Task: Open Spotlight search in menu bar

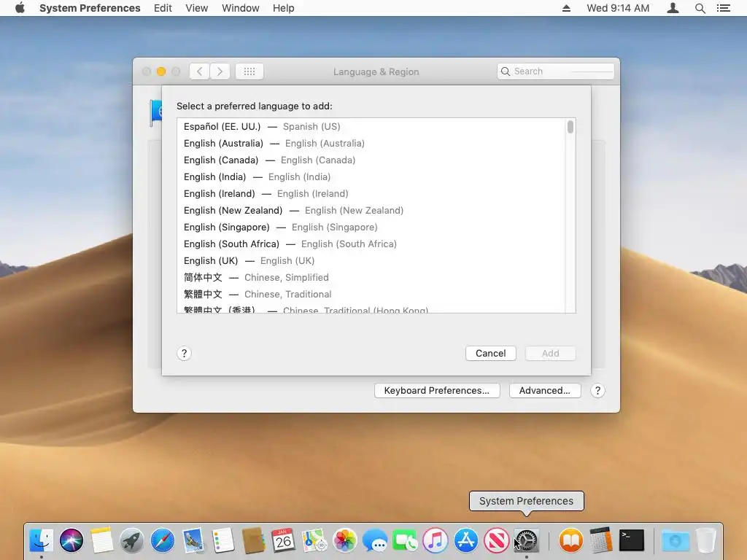Action: [700, 8]
